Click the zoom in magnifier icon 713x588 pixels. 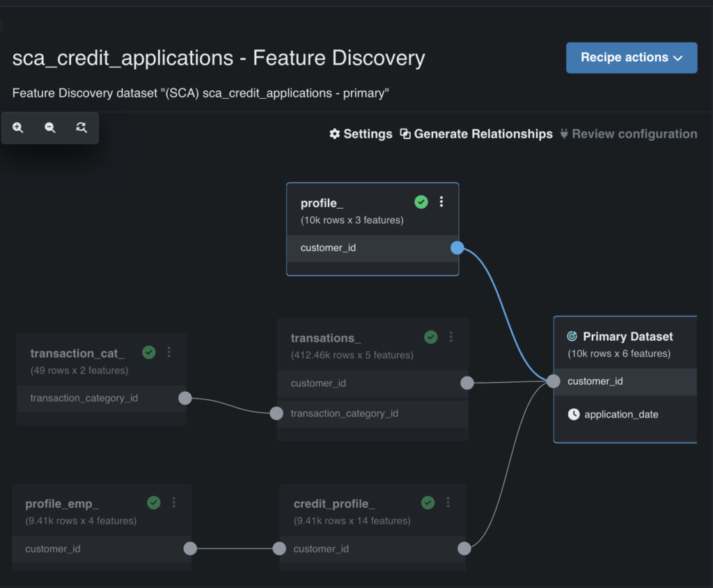(x=17, y=127)
